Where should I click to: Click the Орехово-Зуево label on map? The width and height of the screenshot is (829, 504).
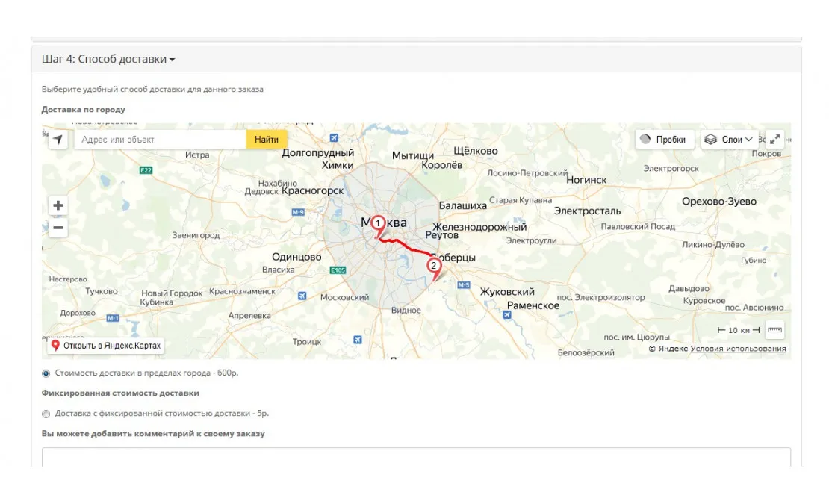click(719, 202)
